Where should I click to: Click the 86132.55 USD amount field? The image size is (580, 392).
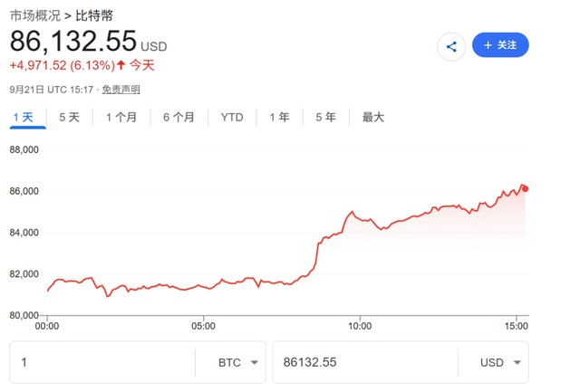point(365,362)
